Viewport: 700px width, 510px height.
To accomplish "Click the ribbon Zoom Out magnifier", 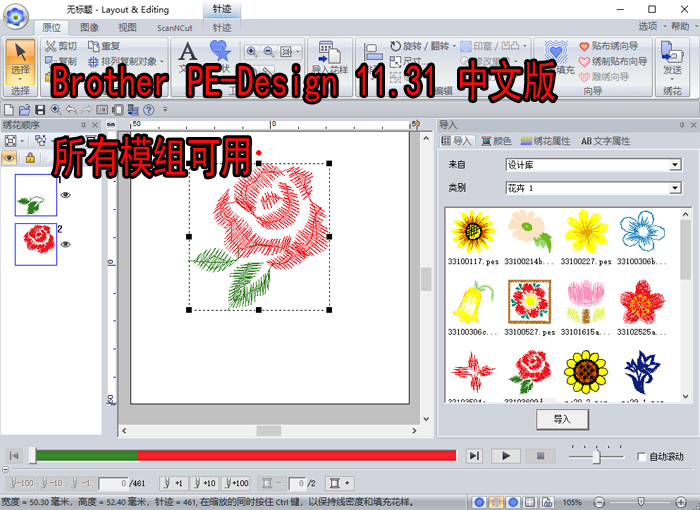I will point(269,52).
